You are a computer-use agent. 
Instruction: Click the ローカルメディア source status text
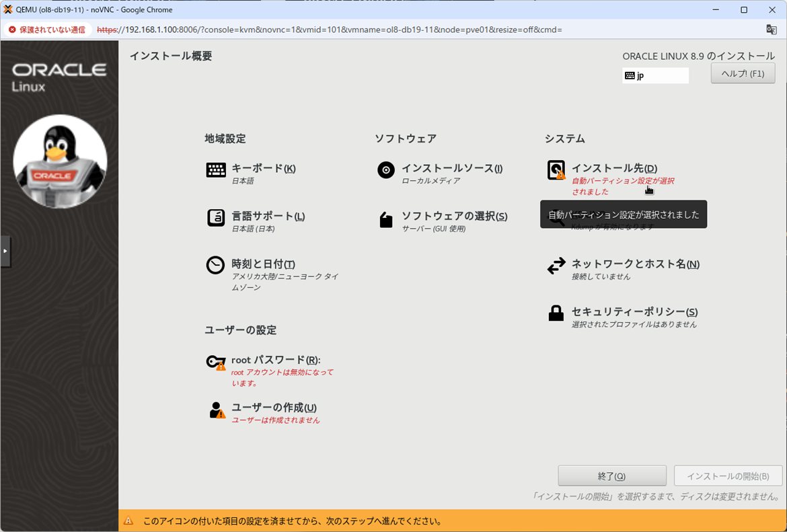tap(430, 181)
